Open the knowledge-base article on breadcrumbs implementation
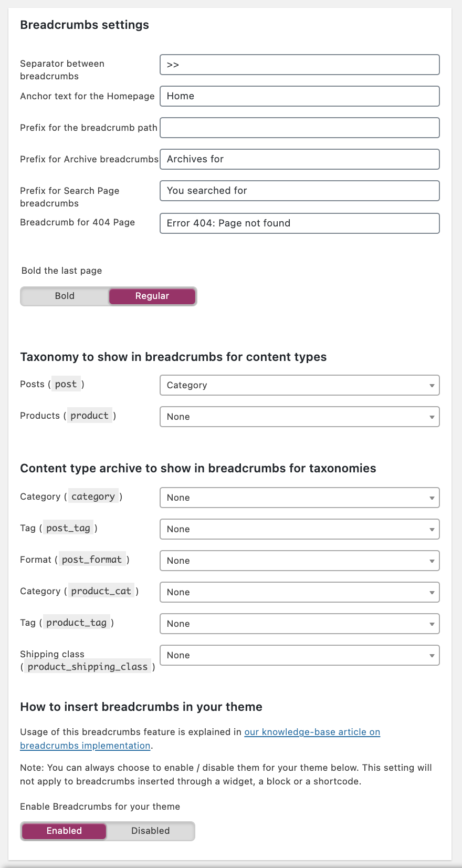 point(312,732)
